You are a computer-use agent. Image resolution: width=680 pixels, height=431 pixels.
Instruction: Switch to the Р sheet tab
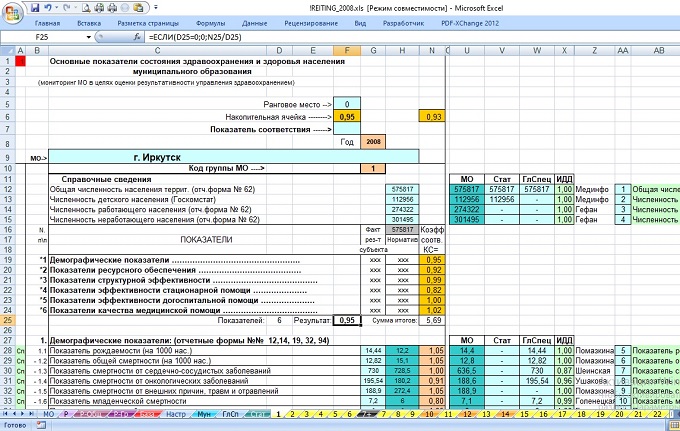click(66, 414)
